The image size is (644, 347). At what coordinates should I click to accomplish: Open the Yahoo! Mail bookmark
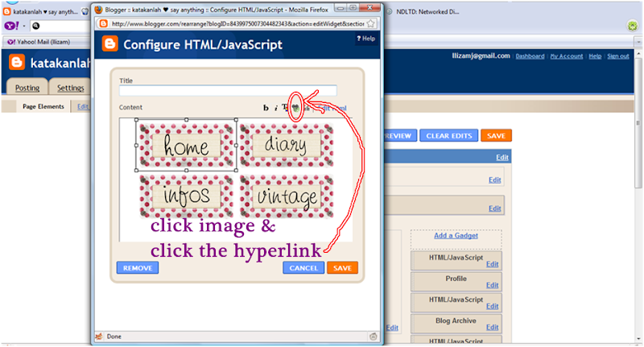(x=39, y=42)
